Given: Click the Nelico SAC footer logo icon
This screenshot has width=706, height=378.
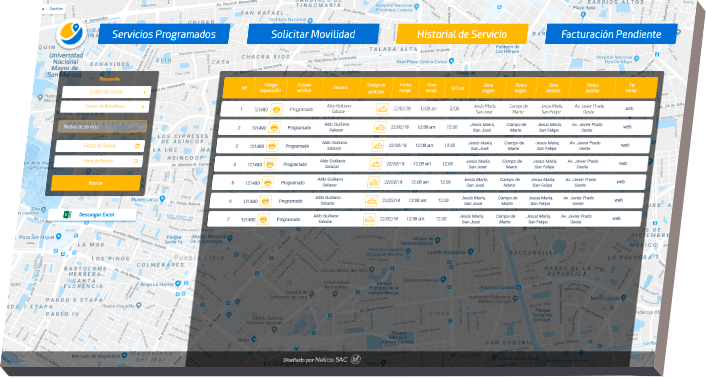Looking at the screenshot, I should 356,360.
